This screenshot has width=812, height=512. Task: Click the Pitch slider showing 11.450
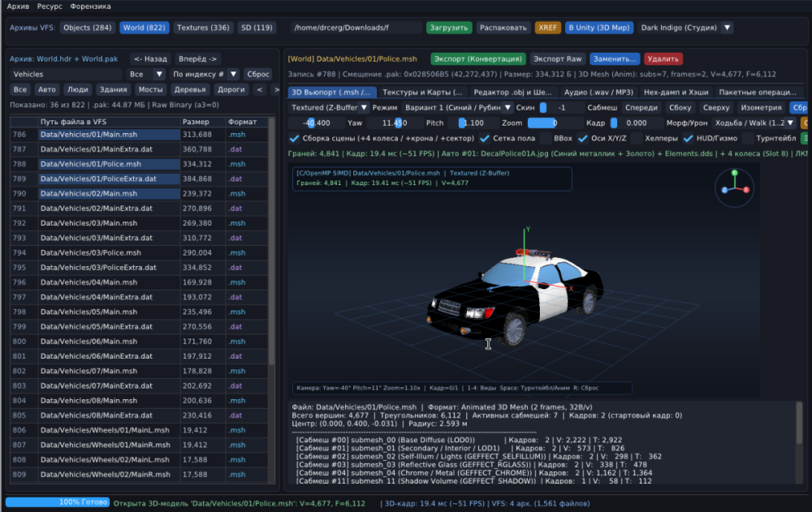point(394,123)
